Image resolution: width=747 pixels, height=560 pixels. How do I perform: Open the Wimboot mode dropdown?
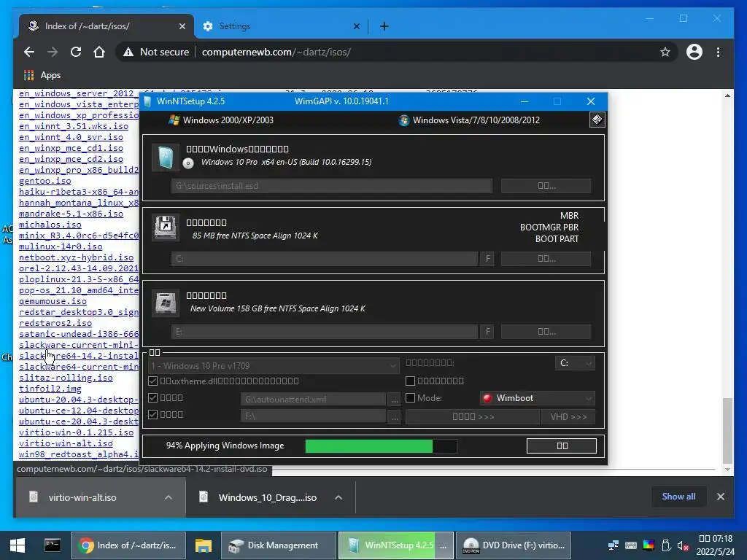[x=537, y=398]
